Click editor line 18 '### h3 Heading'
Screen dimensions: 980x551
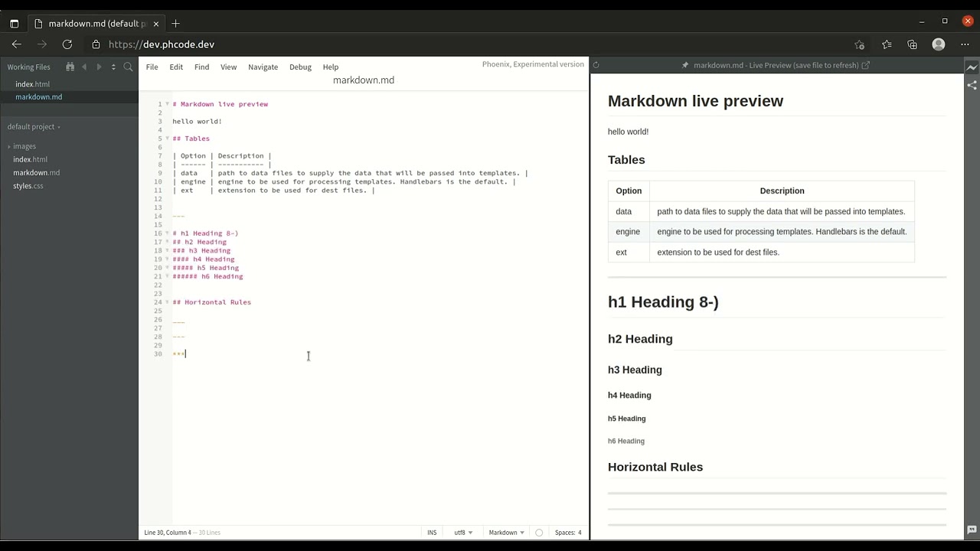[201, 251]
